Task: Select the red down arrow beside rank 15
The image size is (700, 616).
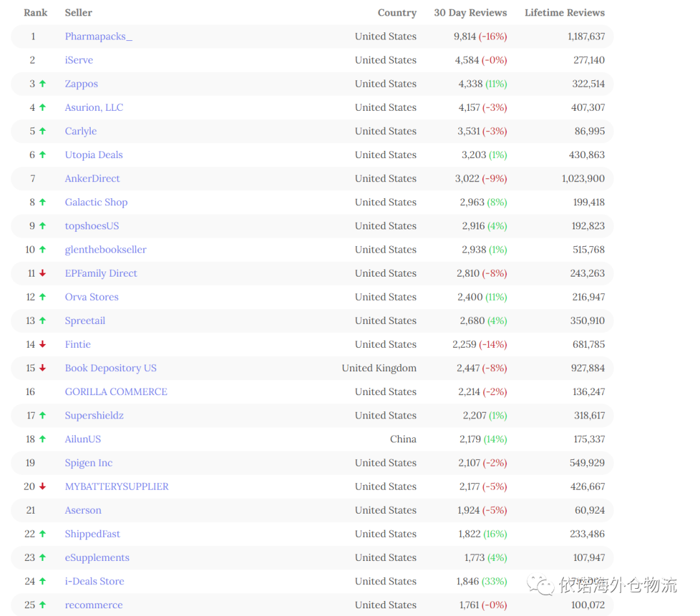Action: [x=43, y=367]
